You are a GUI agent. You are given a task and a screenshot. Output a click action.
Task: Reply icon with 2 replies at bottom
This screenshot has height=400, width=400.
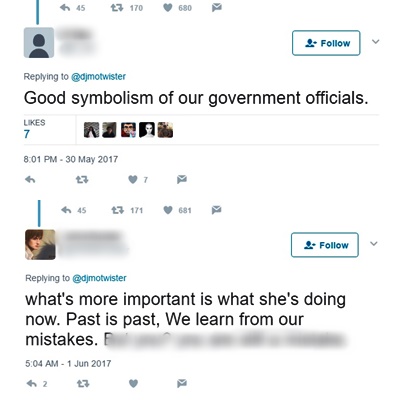pos(31,384)
